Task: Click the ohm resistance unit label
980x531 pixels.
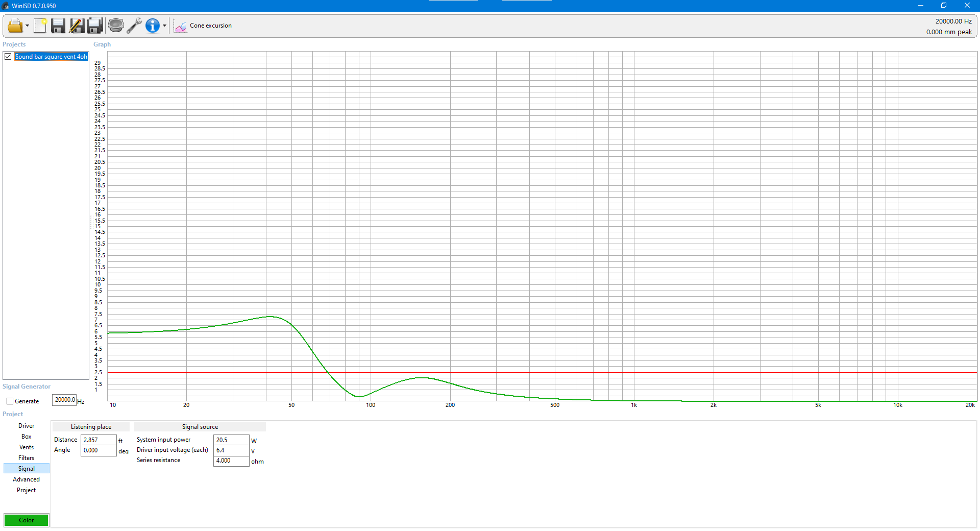Action: click(257, 462)
